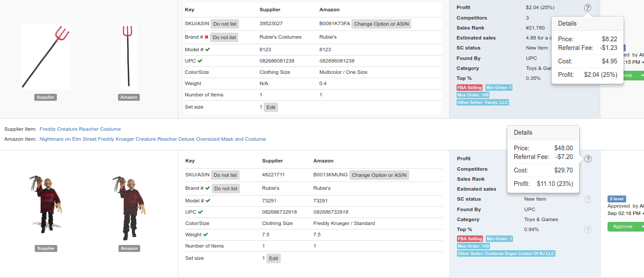Click supplier SKU 39523027
644x278 pixels.
coord(271,23)
